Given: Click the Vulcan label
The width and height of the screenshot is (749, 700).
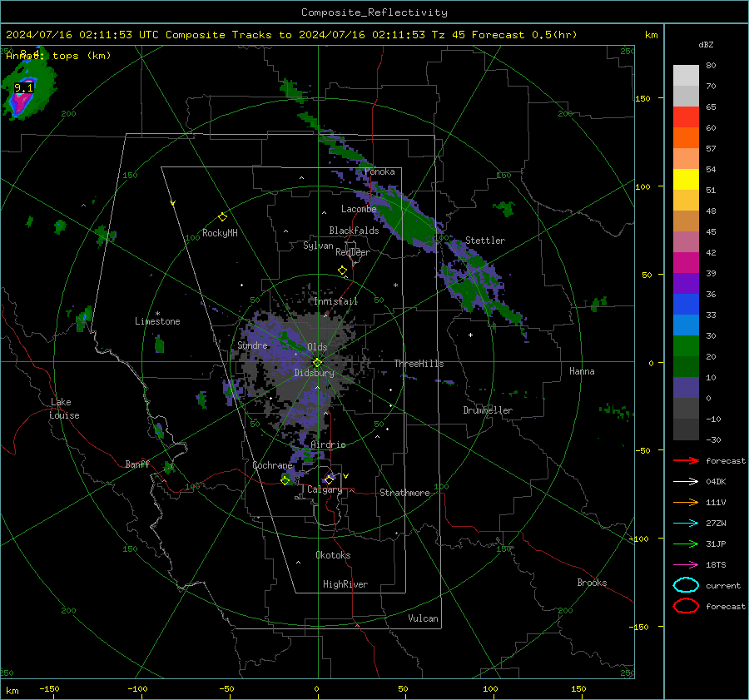Looking at the screenshot, I should [424, 618].
